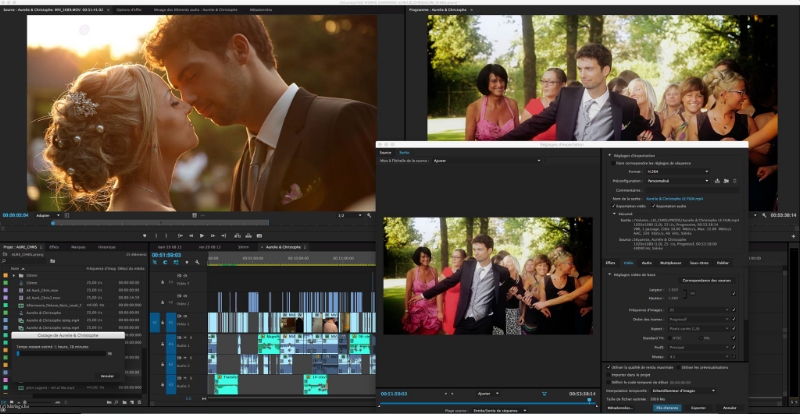Open the Préconfiguration Personnalisé dropdown
800x414 pixels.
click(680, 180)
